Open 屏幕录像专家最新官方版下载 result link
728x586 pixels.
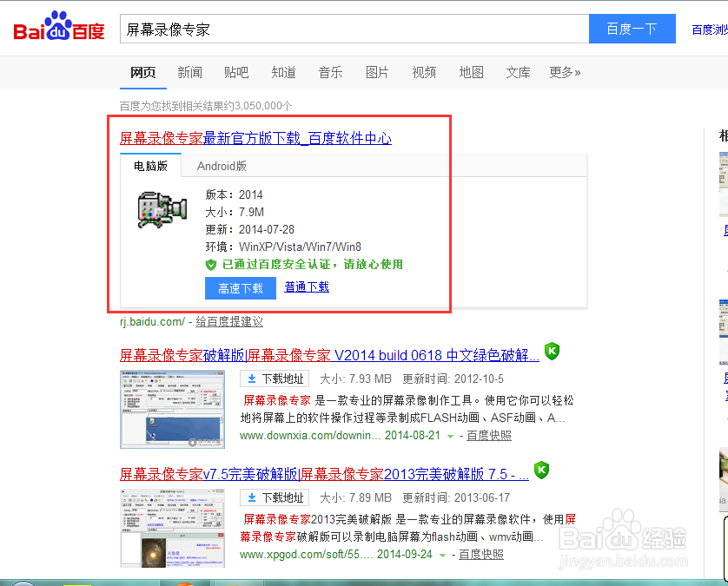(x=255, y=138)
